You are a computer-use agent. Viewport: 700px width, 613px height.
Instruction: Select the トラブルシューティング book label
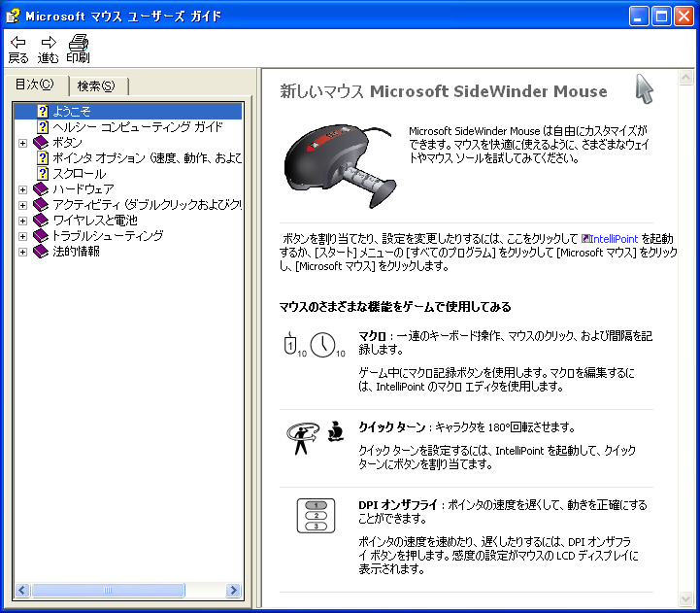point(108,236)
